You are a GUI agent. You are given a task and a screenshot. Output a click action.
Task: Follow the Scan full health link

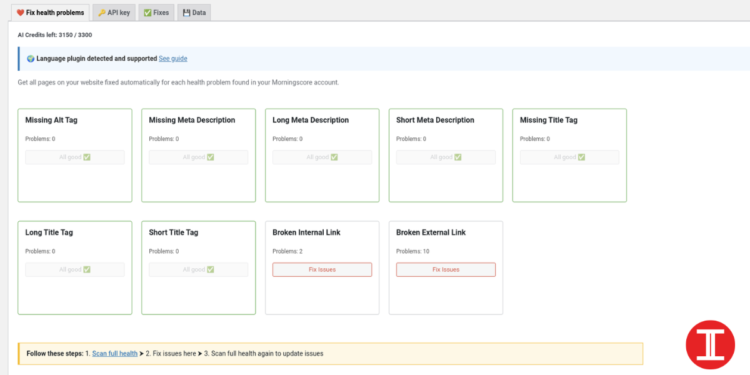tap(115, 354)
